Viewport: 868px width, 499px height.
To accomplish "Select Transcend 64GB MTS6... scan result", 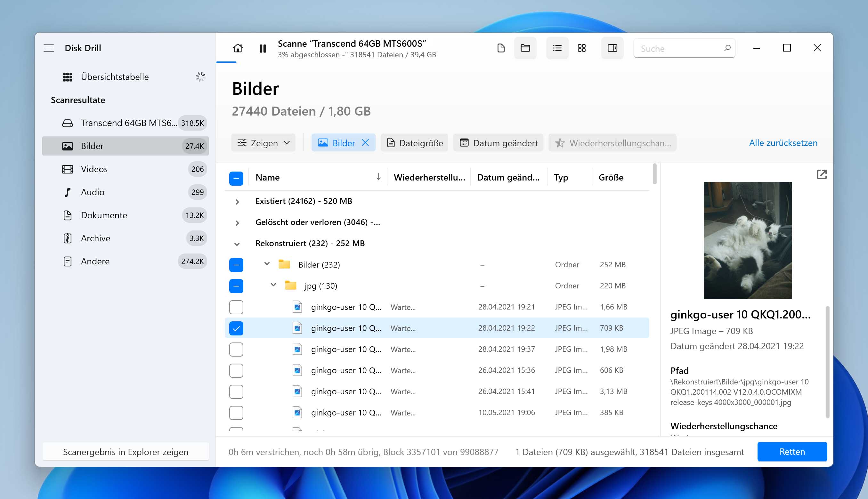I will 126,123.
